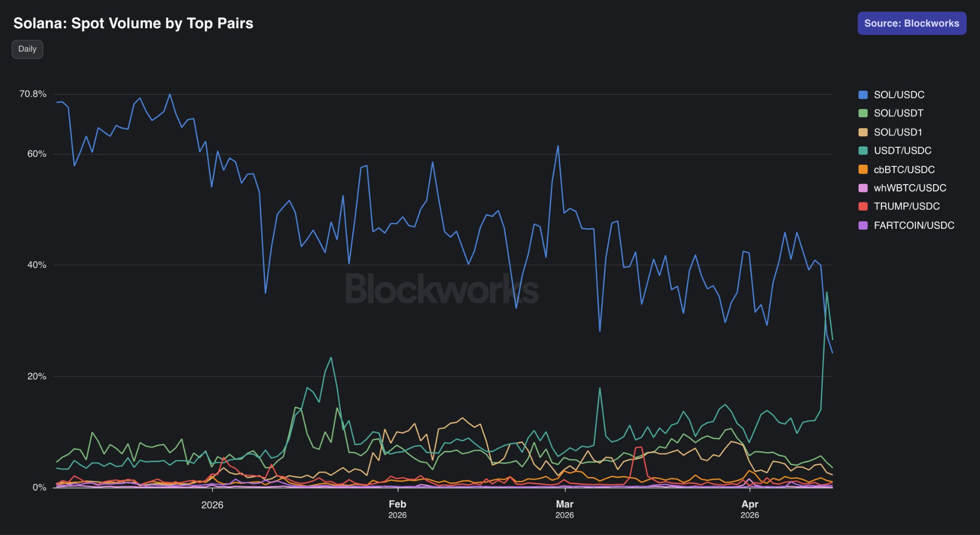Screen dimensions: 980x535
Task: Click the USDT/USDC teal legend swatch
Action: pos(863,151)
